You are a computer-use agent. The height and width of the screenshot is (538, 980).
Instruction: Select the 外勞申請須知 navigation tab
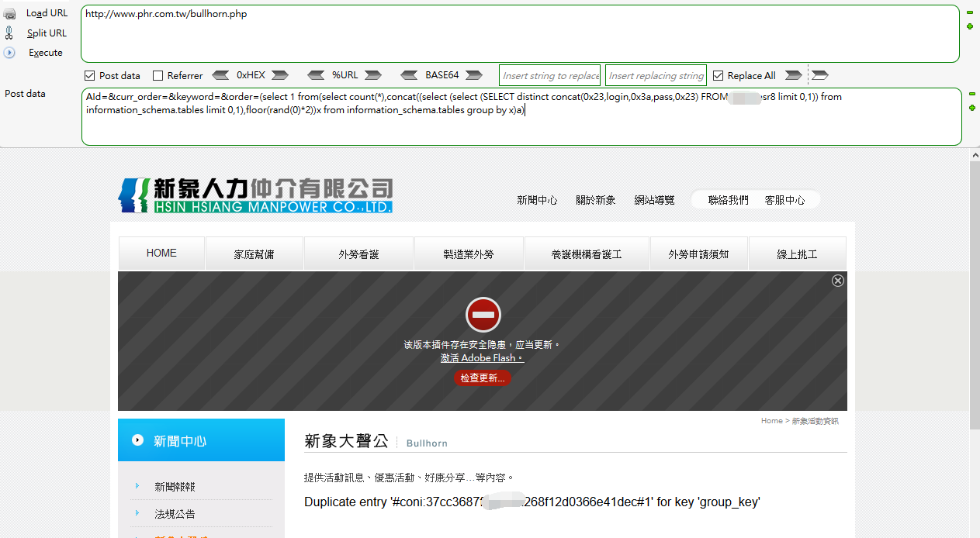click(699, 253)
